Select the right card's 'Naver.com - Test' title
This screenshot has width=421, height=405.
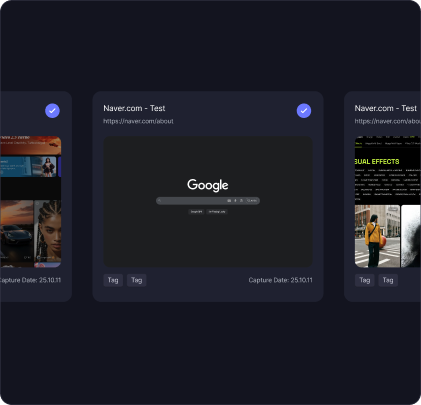(x=386, y=108)
